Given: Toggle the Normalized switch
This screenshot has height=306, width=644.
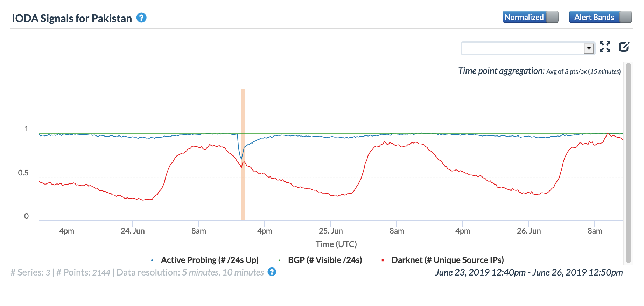Looking at the screenshot, I should tap(530, 17).
